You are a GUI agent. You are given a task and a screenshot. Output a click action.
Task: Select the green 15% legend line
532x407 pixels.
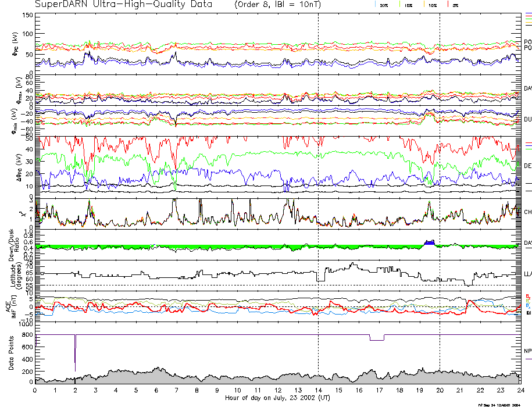[399, 4]
